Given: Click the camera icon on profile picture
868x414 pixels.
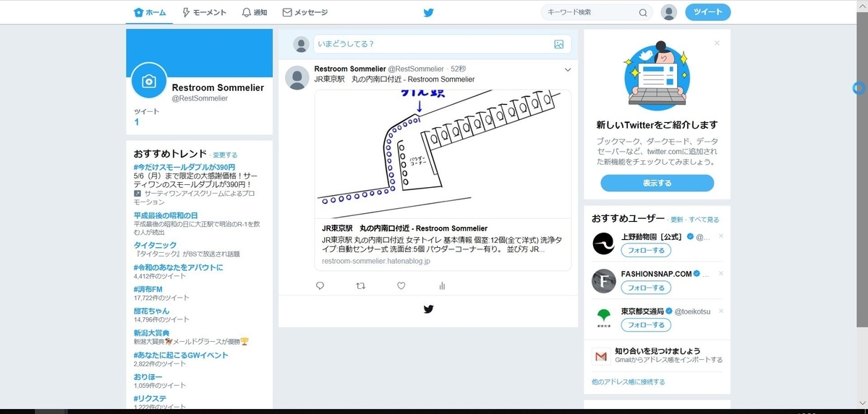Looking at the screenshot, I should point(149,81).
